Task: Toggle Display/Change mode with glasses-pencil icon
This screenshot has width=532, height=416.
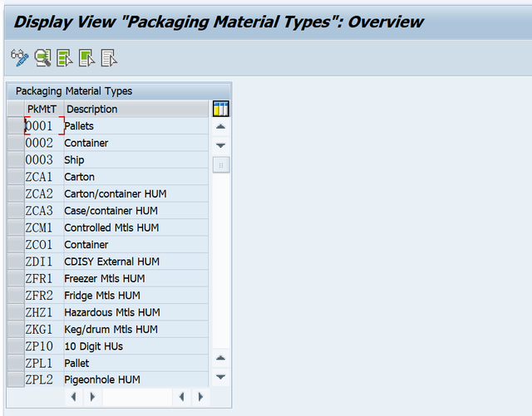Action: coord(20,58)
